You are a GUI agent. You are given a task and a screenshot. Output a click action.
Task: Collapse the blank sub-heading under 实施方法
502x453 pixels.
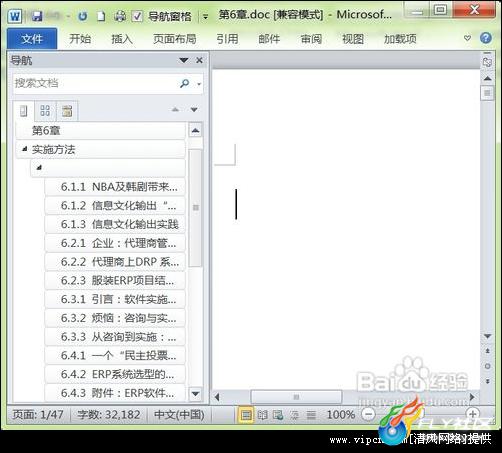pos(39,168)
